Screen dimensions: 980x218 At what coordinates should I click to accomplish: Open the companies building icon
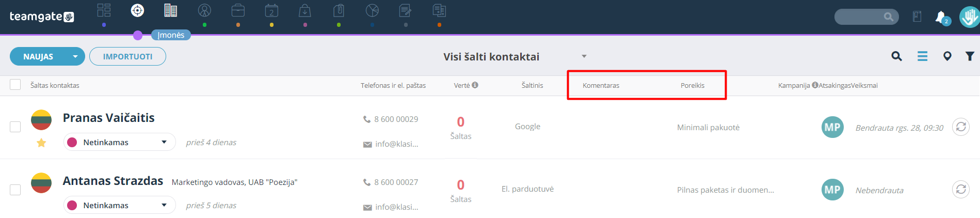(x=171, y=10)
